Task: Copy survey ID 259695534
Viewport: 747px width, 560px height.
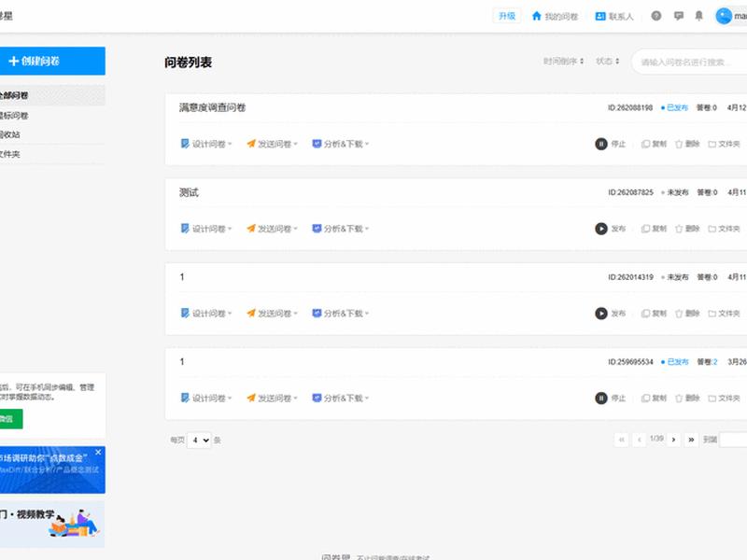Action: pos(654,399)
